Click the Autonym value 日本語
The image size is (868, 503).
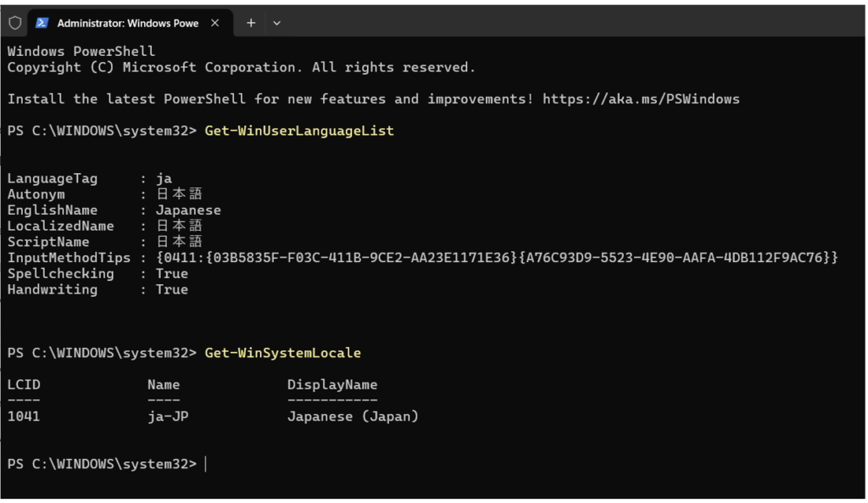(x=180, y=194)
